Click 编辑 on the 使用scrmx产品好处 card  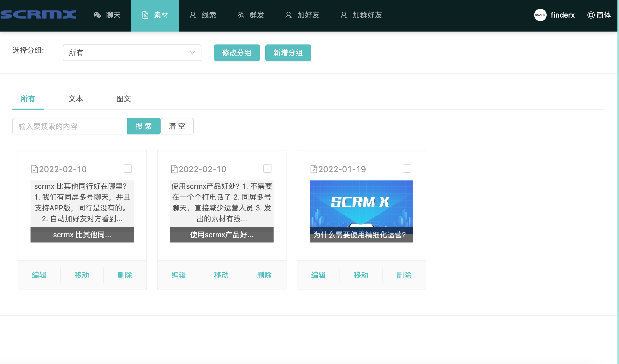pyautogui.click(x=179, y=275)
